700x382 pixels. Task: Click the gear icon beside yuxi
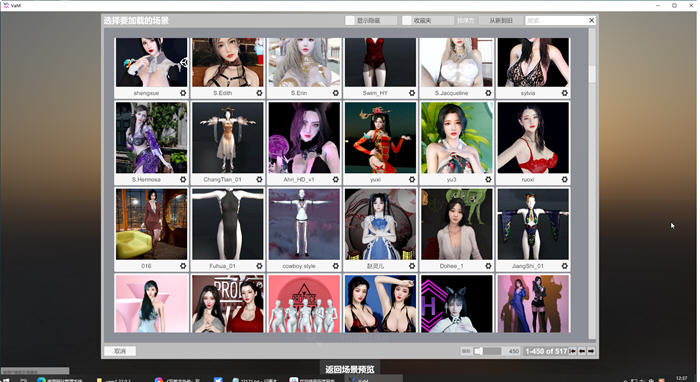coord(412,179)
